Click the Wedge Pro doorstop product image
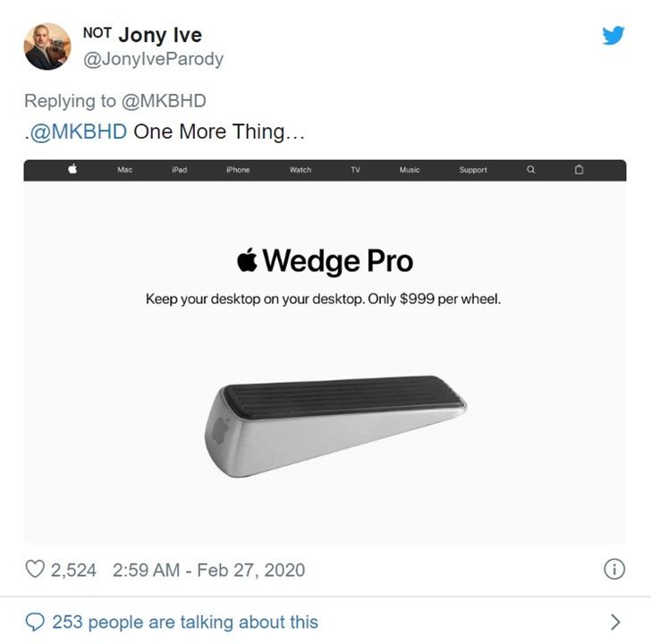Image resolution: width=651 pixels, height=644 pixels. [x=335, y=427]
